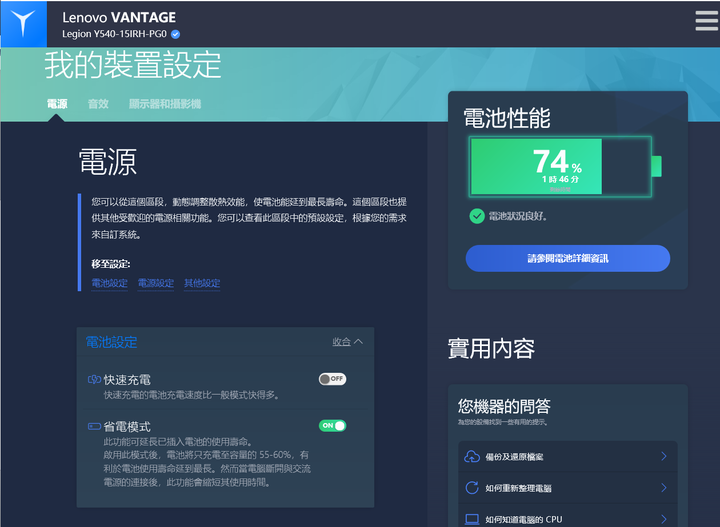This screenshot has width=720, height=527.
Task: Open the 備份及還原檔案 chevron arrow
Action: [x=664, y=456]
